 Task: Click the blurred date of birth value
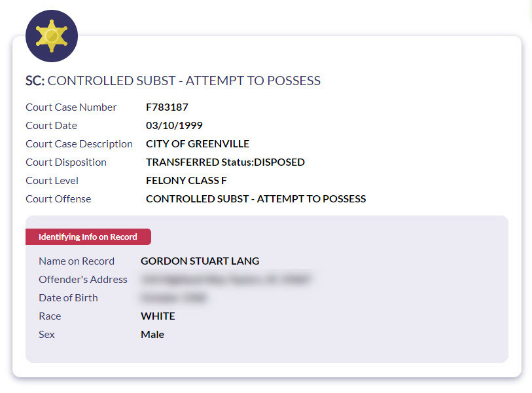click(173, 298)
